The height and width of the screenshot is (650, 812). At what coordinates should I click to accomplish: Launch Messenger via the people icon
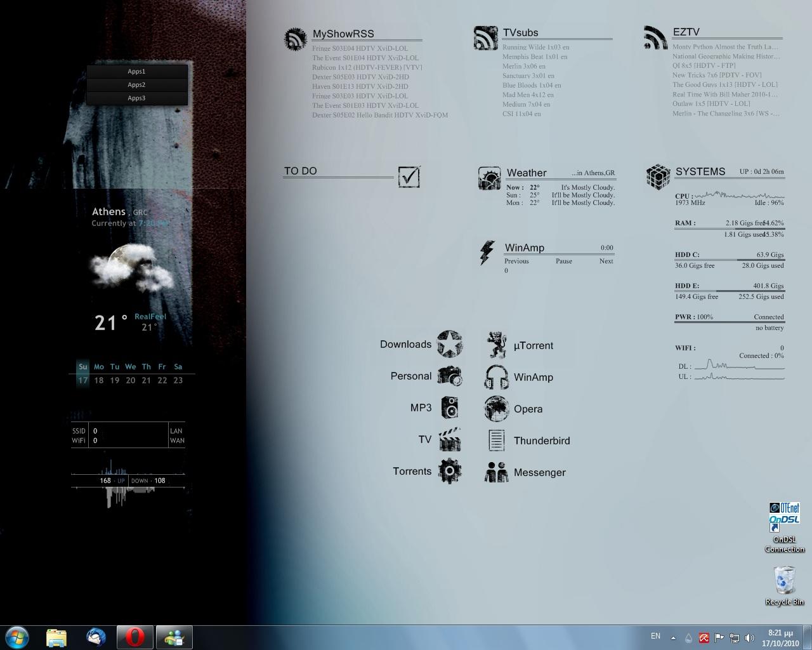coord(496,472)
